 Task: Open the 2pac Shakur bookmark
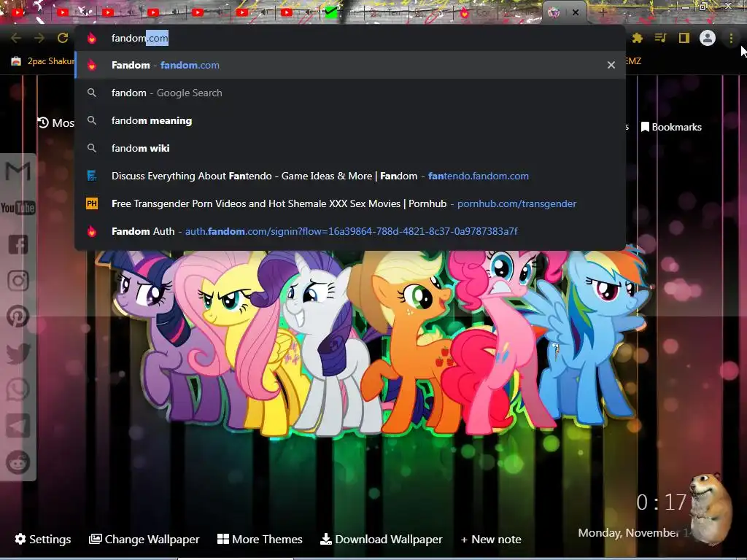tap(42, 61)
